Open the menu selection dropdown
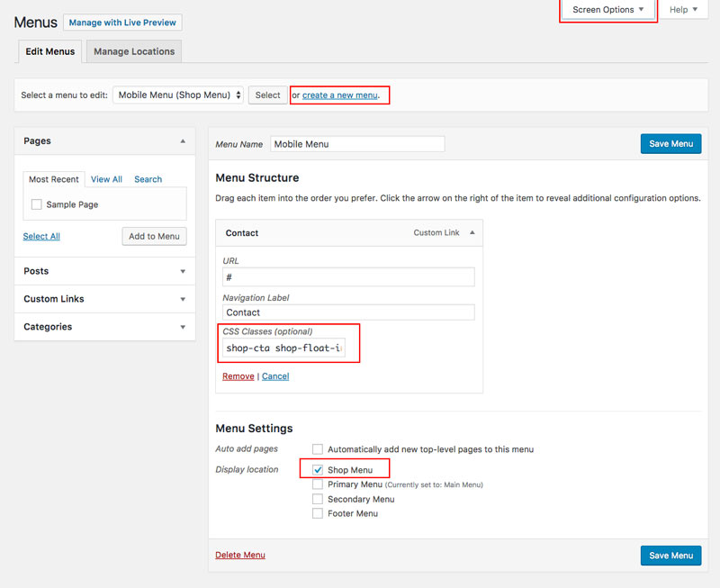The width and height of the screenshot is (720, 588). [x=178, y=95]
